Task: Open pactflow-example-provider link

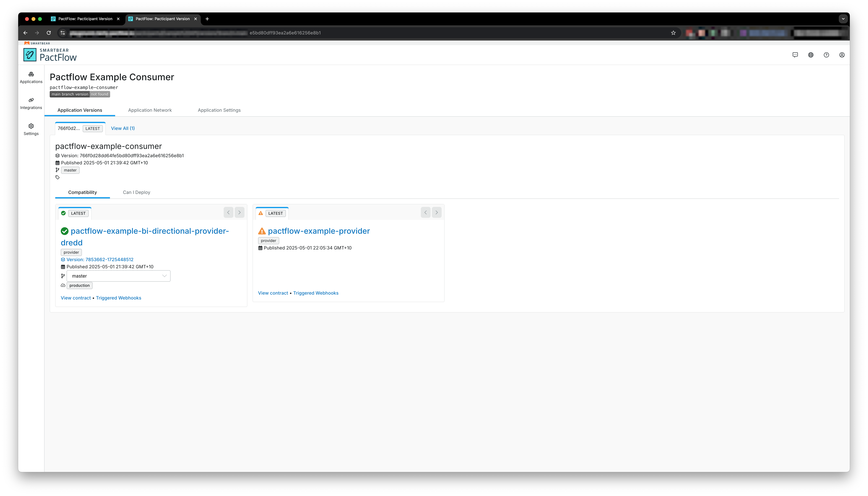Action: (x=319, y=231)
